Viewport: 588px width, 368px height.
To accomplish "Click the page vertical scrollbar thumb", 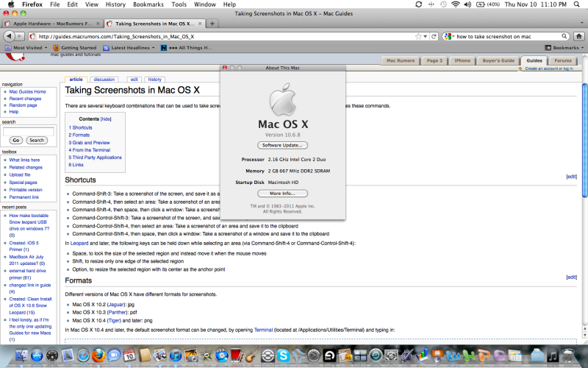I will coord(584,140).
